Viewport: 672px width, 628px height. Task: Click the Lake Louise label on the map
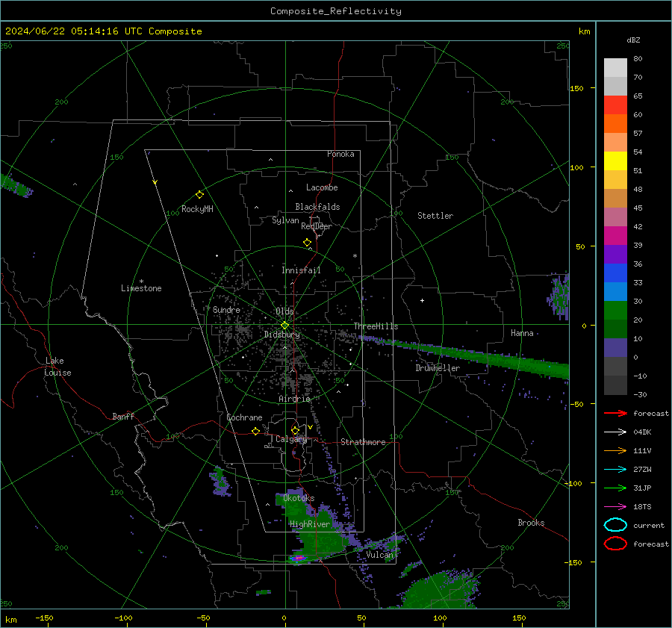(x=57, y=367)
